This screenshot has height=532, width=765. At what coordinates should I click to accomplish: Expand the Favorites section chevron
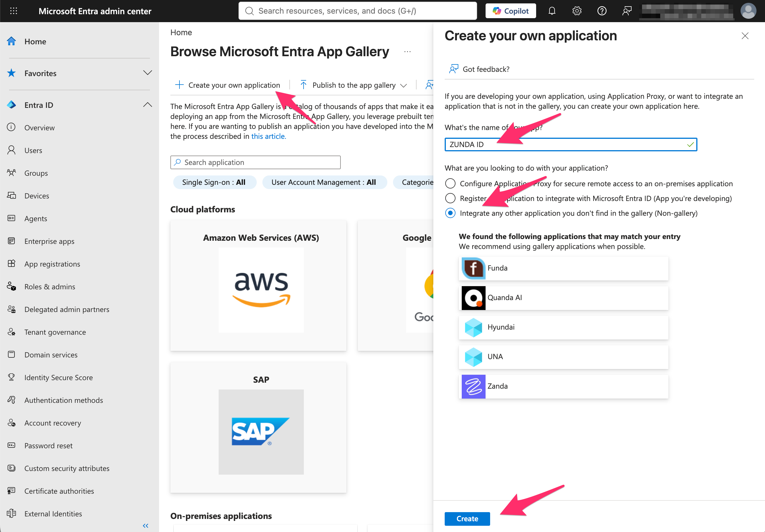[x=147, y=73]
